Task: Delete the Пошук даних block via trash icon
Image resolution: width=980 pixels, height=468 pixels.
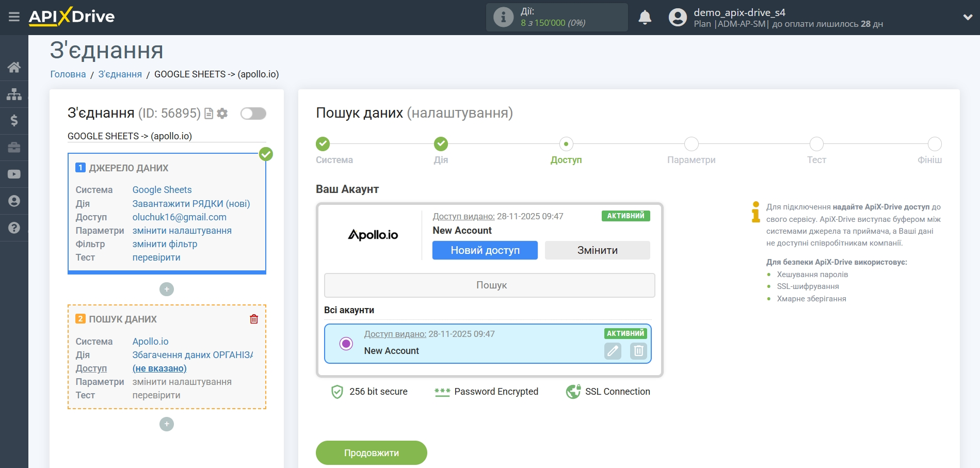Action: [253, 318]
